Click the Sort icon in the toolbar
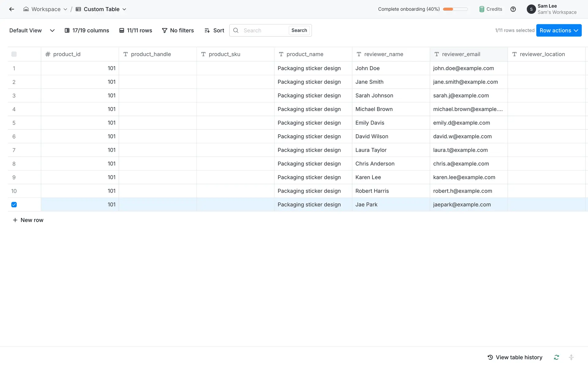 pyautogui.click(x=207, y=30)
